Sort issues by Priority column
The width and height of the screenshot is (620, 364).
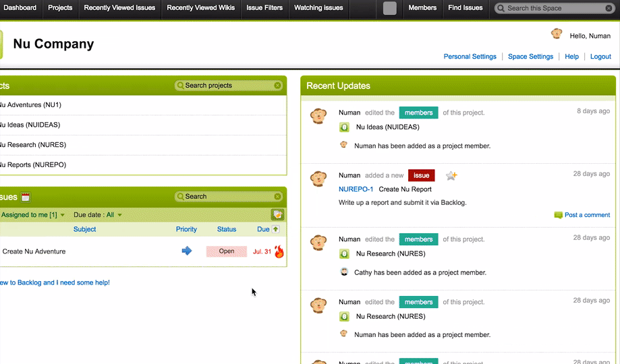[x=186, y=229]
